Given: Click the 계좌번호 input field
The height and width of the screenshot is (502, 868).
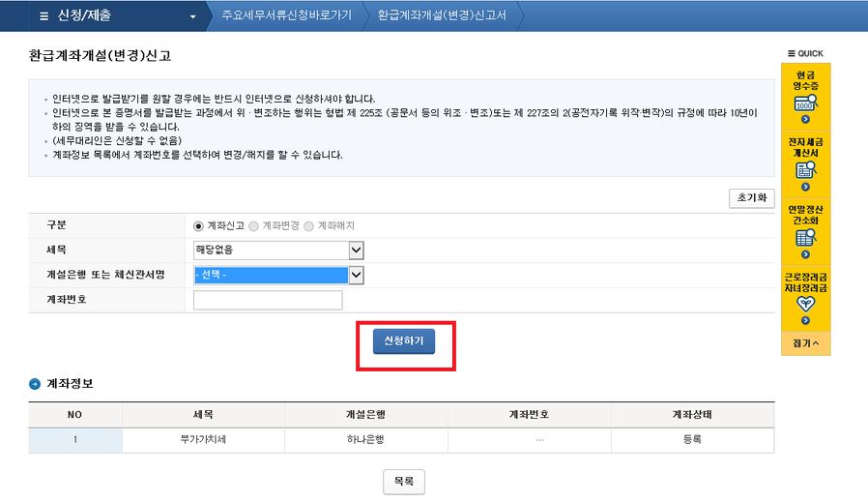Looking at the screenshot, I should [268, 300].
